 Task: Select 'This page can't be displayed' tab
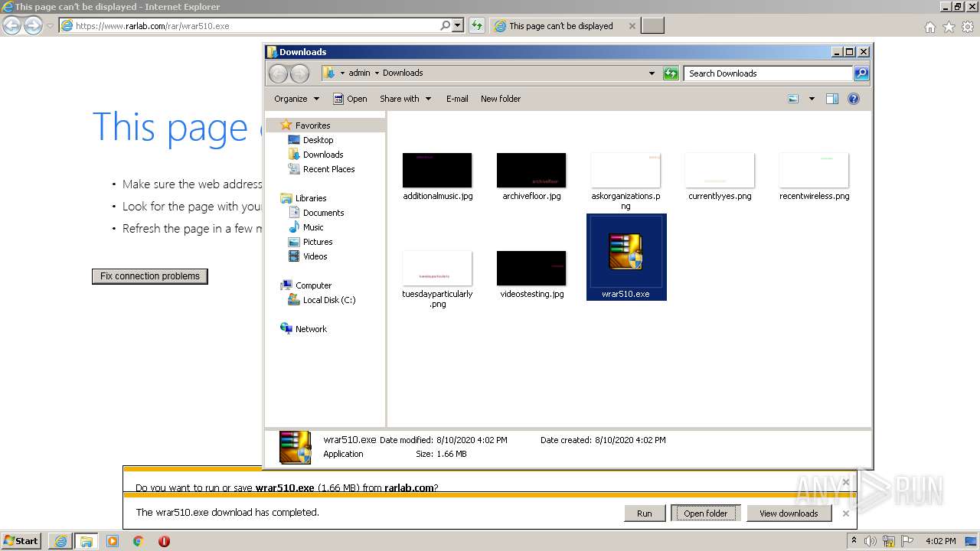click(x=560, y=26)
